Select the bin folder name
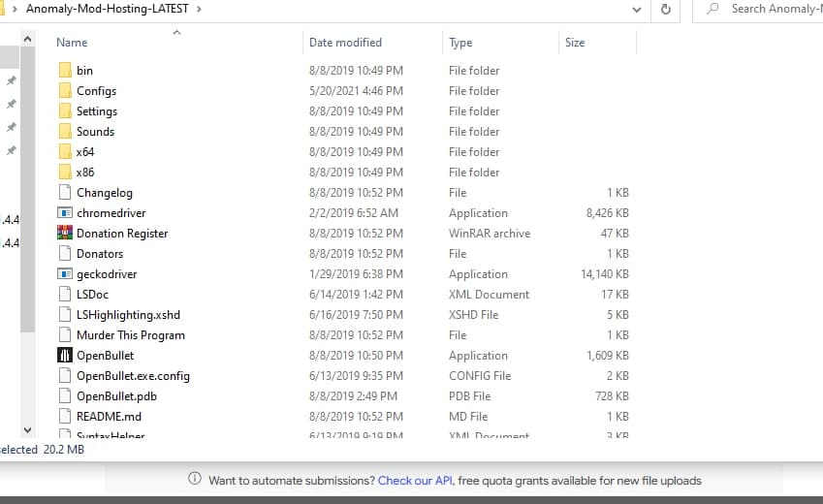This screenshot has width=823, height=504. [84, 71]
